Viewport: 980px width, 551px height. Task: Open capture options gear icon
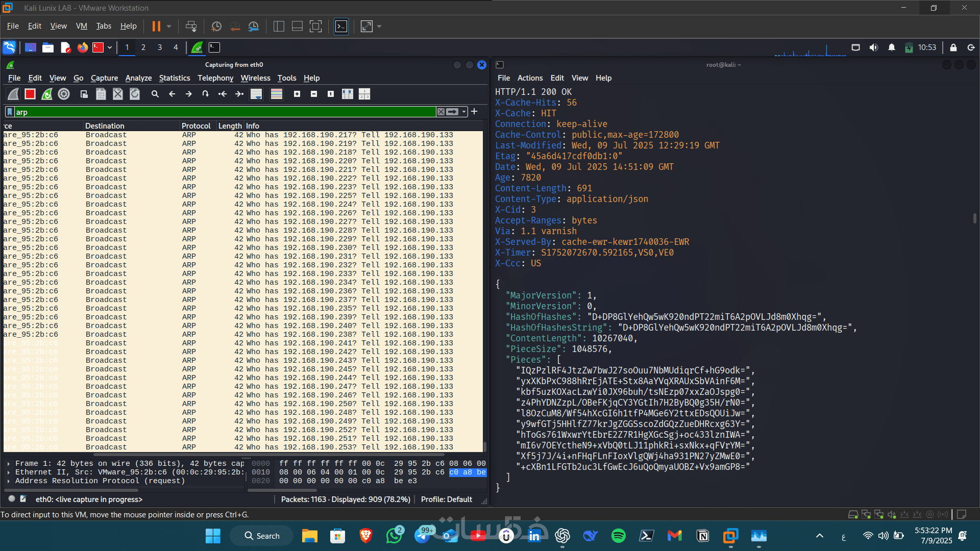pos(64,94)
